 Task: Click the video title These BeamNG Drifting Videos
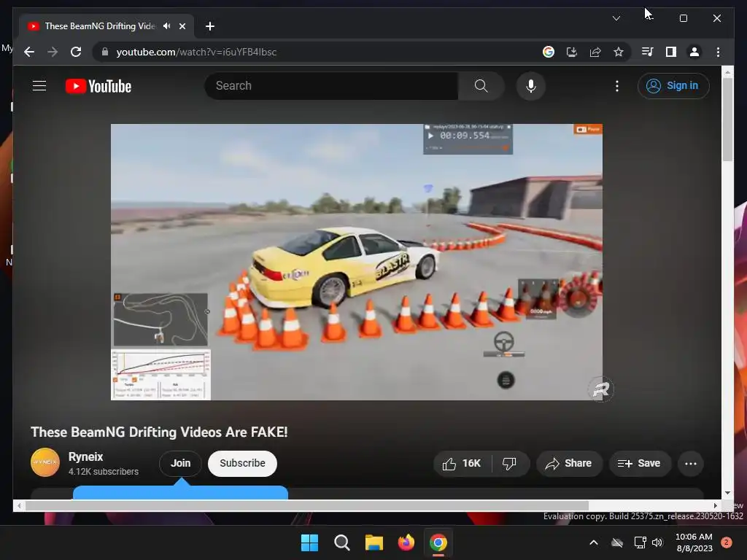[159, 432]
